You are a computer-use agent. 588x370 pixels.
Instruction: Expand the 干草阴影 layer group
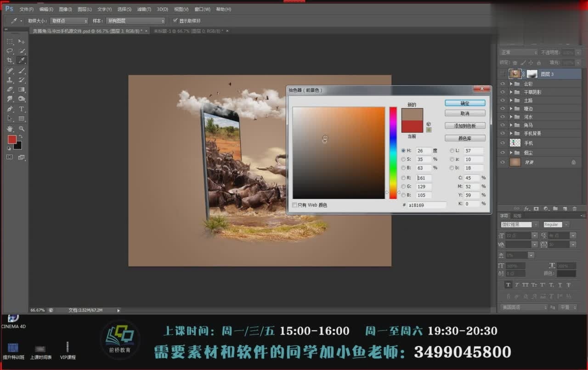[x=511, y=92]
